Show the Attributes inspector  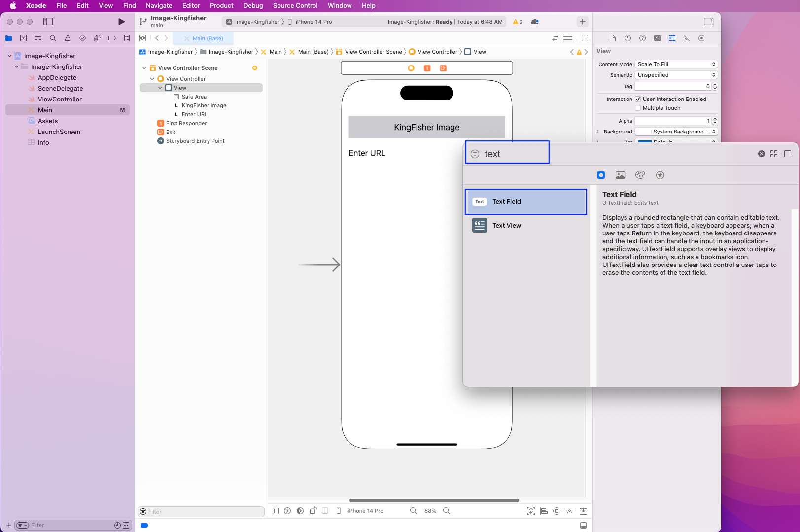[x=672, y=38]
